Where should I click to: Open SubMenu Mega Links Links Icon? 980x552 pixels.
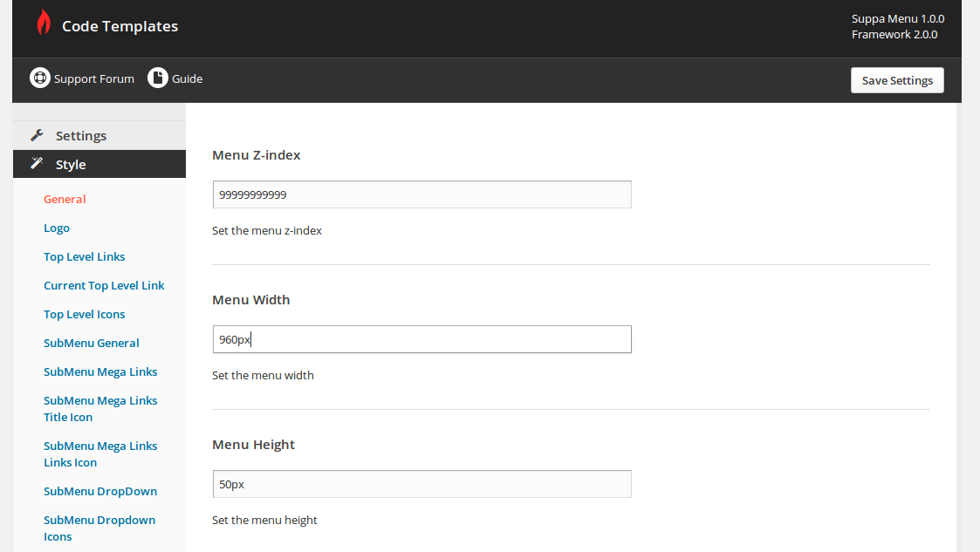(x=100, y=454)
